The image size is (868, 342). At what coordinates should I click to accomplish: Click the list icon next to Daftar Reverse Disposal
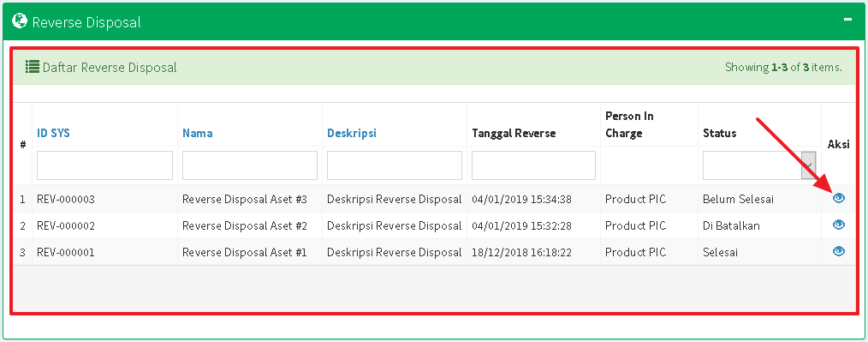(x=33, y=67)
